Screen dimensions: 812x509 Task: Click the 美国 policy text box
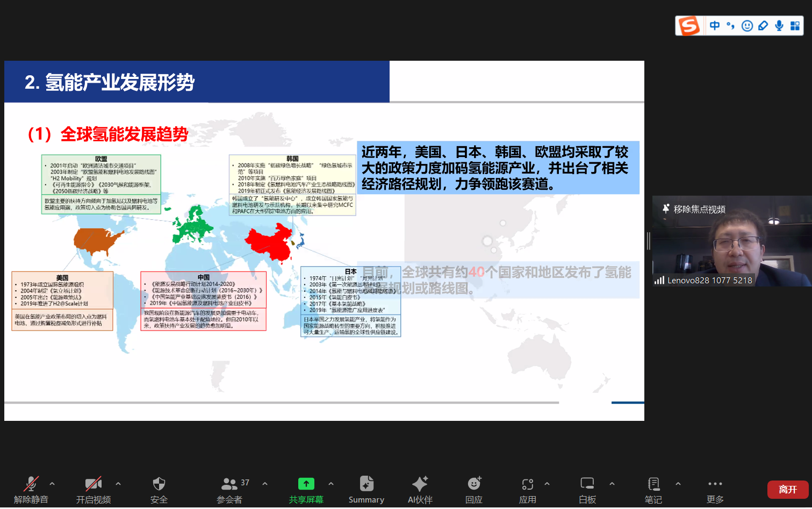coord(62,301)
